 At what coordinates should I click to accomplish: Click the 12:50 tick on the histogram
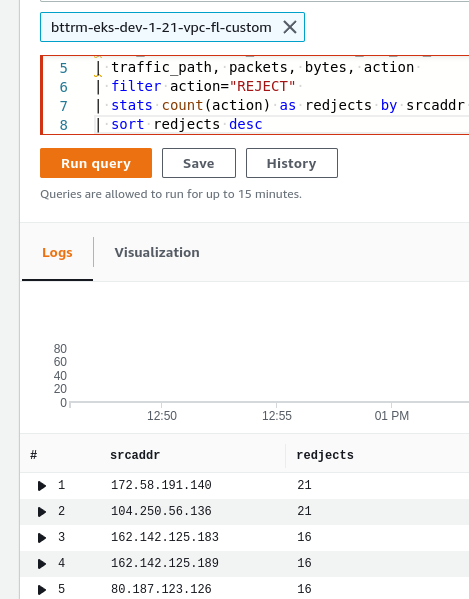pyautogui.click(x=162, y=415)
